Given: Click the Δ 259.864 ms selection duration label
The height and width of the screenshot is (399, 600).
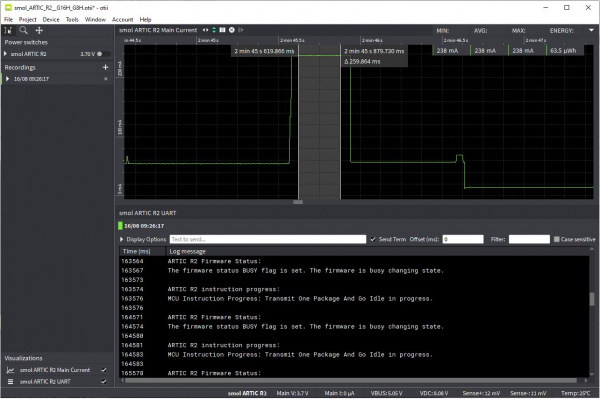Looking at the screenshot, I should coord(362,61).
